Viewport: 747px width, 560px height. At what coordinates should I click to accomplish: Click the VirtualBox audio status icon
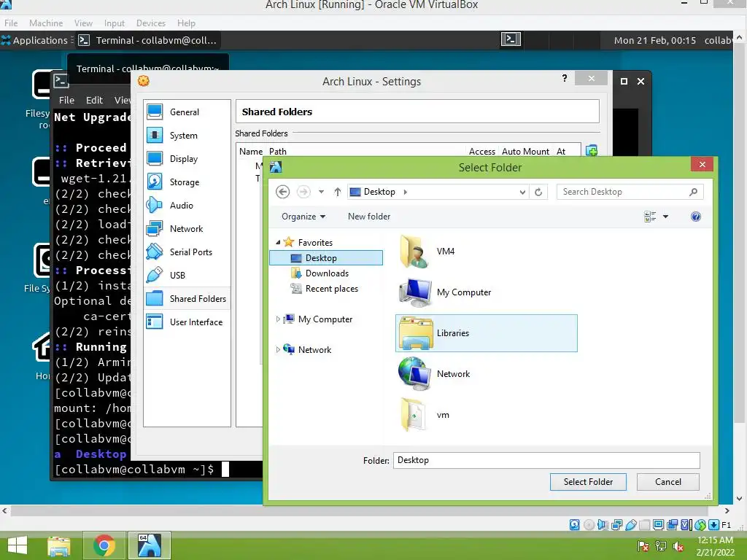603,525
